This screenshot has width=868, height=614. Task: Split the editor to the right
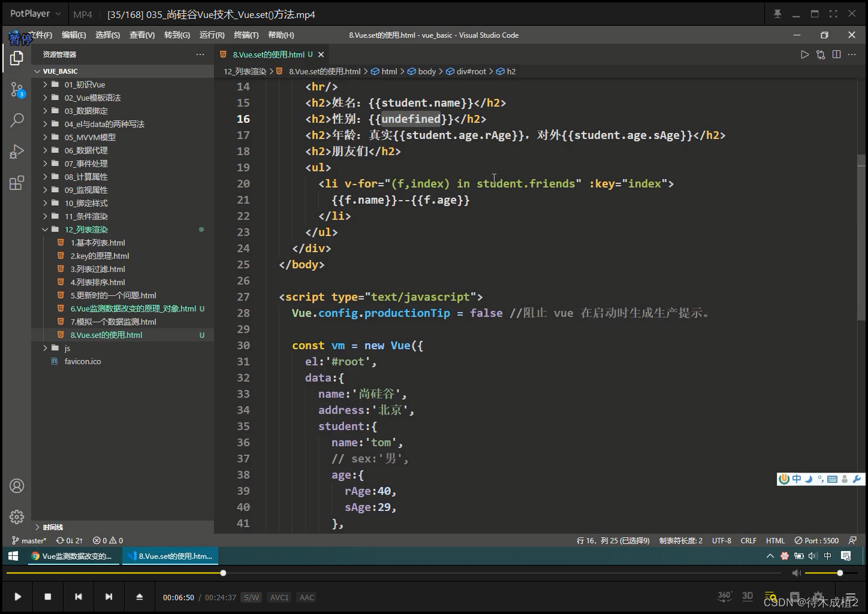(x=836, y=55)
